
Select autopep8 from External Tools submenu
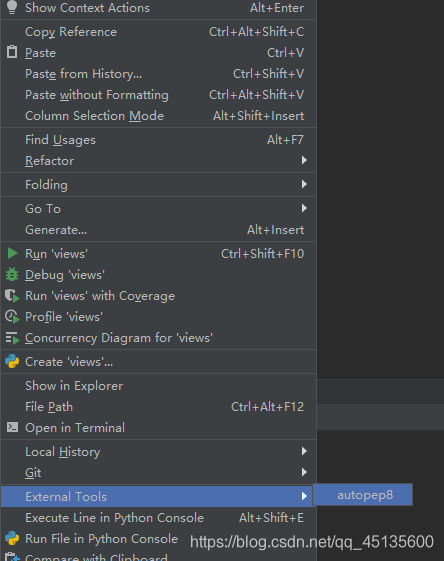[x=363, y=495]
